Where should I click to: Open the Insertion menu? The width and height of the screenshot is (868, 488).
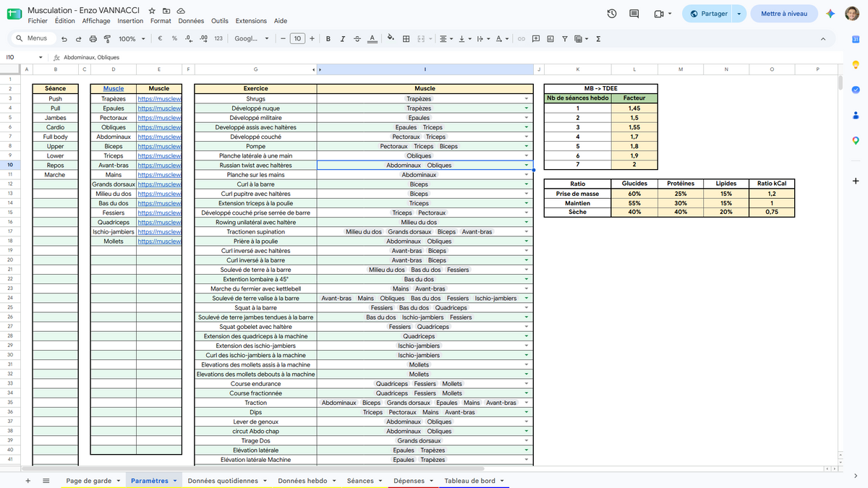click(x=130, y=21)
